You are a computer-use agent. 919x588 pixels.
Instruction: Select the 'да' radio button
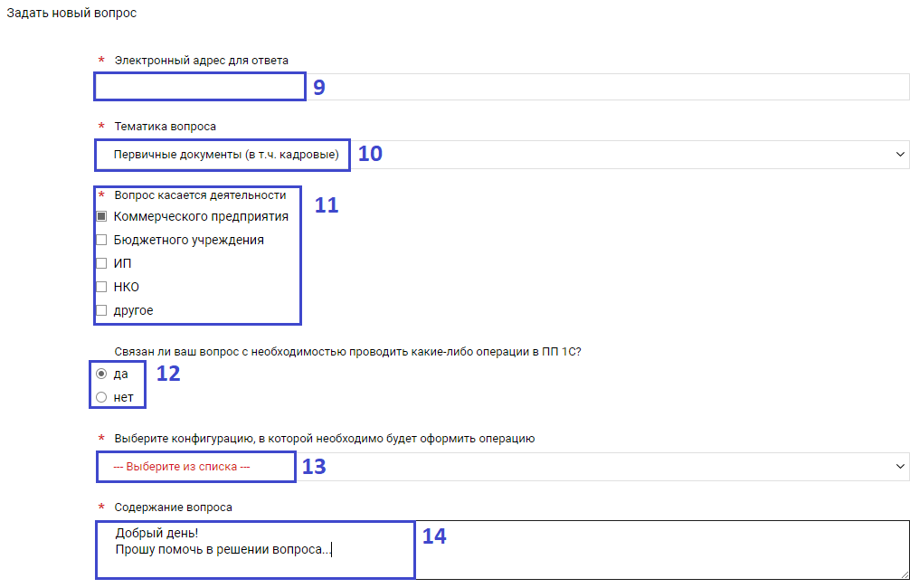tap(101, 374)
